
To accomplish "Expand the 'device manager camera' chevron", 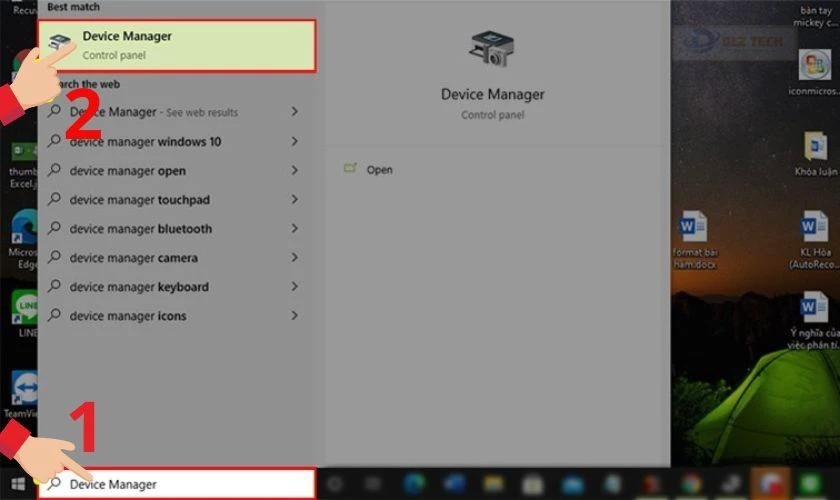I will (x=295, y=257).
